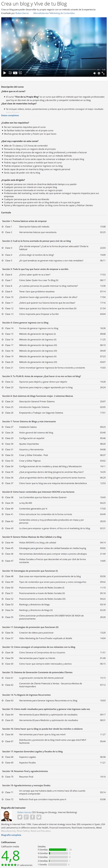108x868 pixels.
Task: Open Clase 1 Descripción básica del método
Action: point(54,227)
